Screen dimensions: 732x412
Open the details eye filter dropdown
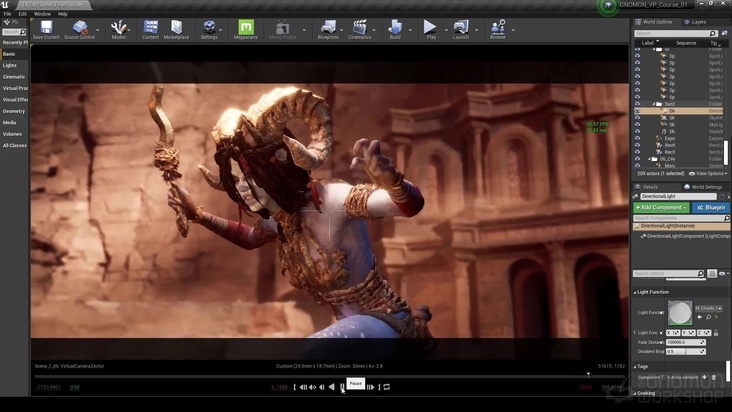pos(724,273)
